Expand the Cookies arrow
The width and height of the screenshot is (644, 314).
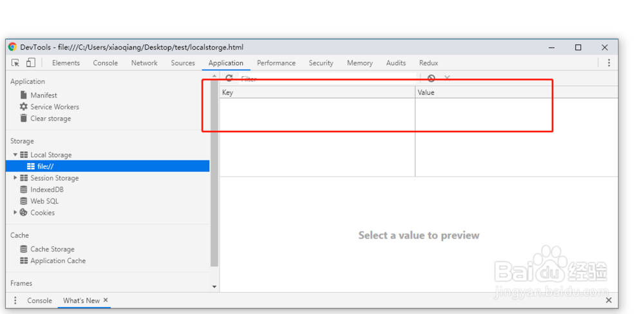tap(15, 213)
